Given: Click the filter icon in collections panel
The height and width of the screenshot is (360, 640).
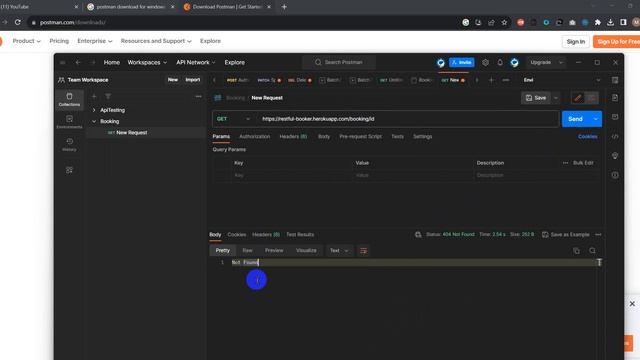Looking at the screenshot, I should (108, 96).
